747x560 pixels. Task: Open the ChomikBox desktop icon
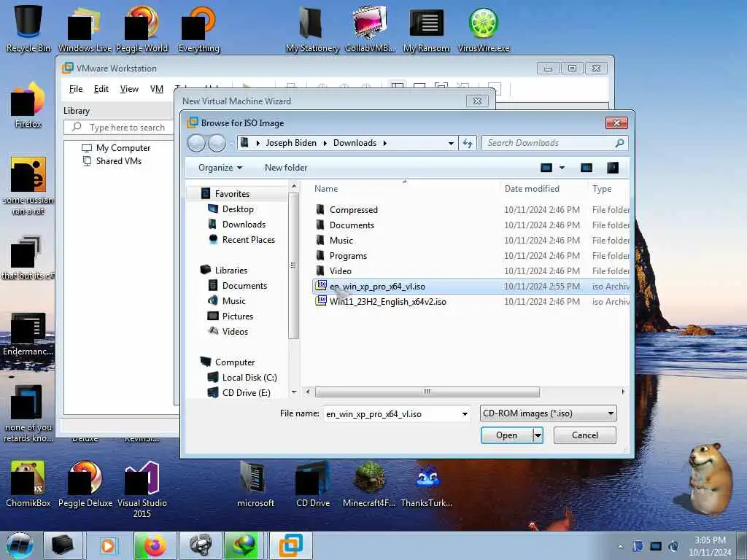[x=28, y=484]
